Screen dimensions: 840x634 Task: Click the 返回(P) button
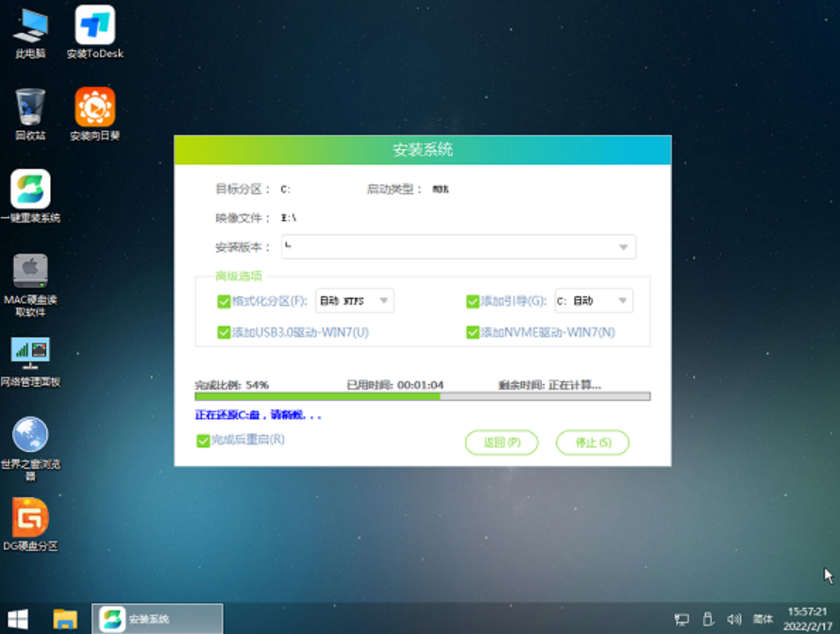point(501,442)
